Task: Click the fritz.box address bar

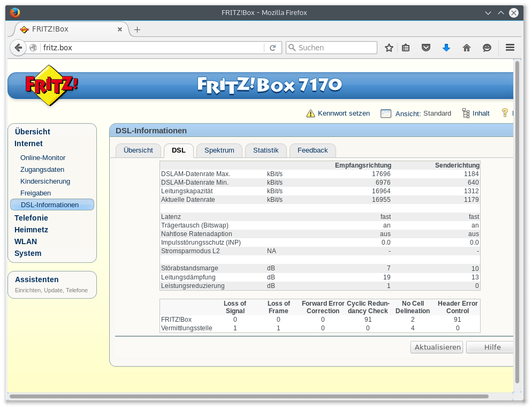Action: coord(150,48)
